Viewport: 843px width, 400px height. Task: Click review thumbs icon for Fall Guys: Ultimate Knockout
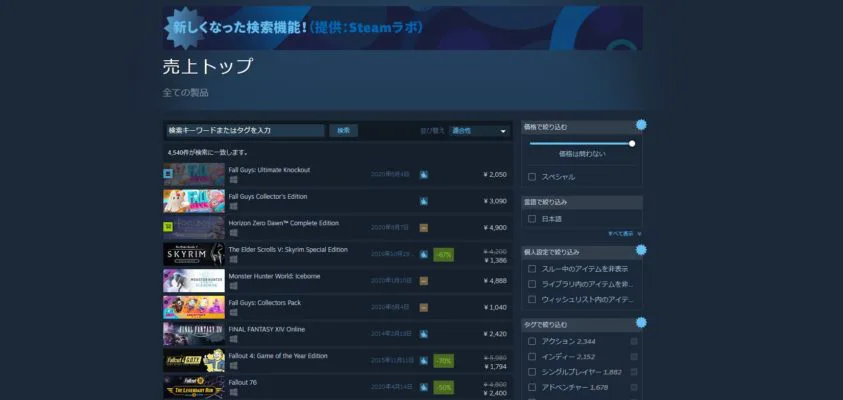[424, 175]
